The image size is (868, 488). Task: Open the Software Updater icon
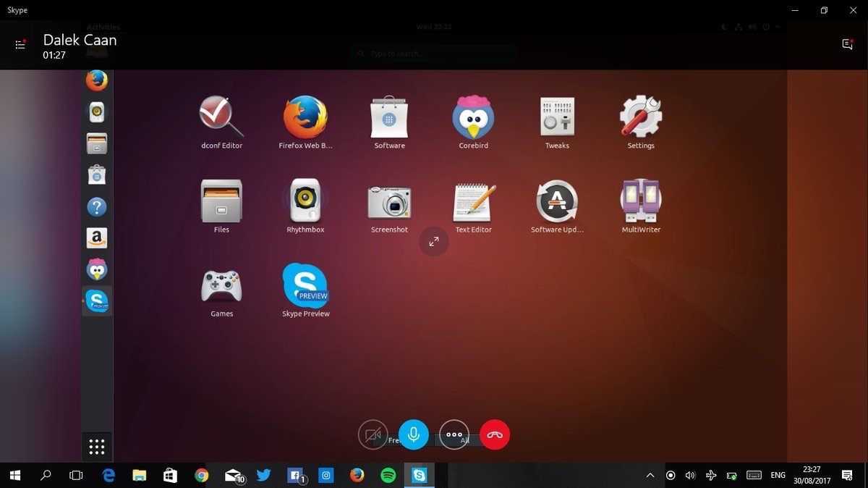pyautogui.click(x=557, y=201)
